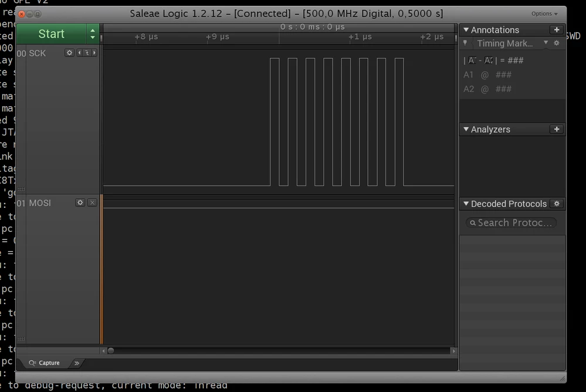Click the X trigger button on MOSI
The width and height of the screenshot is (586, 392).
pos(92,202)
